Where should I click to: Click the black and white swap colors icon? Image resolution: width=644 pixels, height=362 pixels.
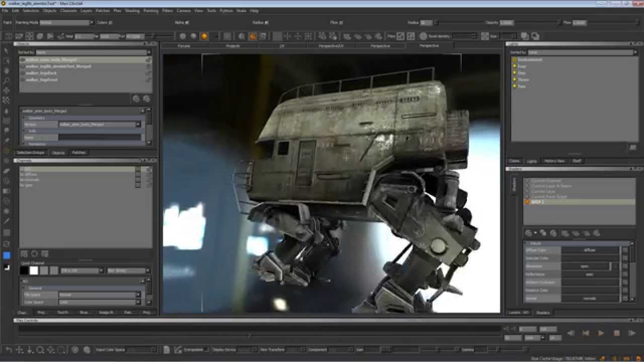tap(7, 267)
